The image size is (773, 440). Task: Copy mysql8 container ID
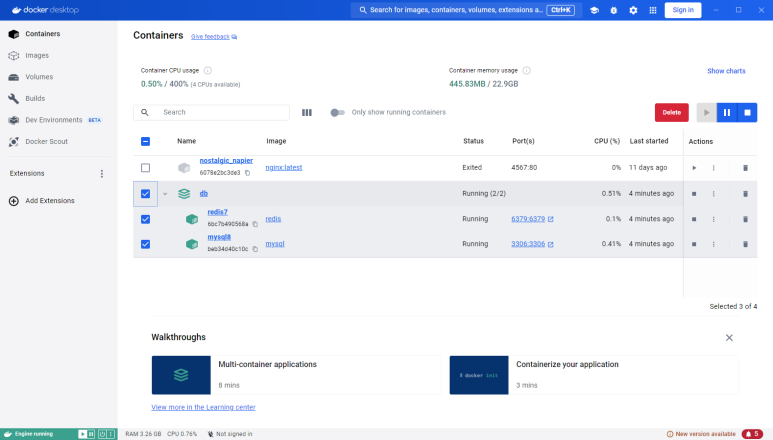[x=255, y=249]
